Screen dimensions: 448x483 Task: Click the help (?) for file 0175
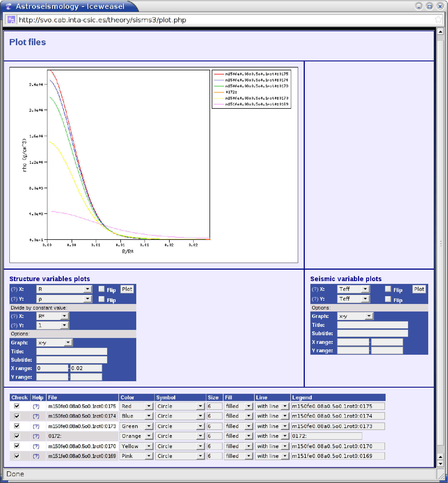pyautogui.click(x=36, y=406)
